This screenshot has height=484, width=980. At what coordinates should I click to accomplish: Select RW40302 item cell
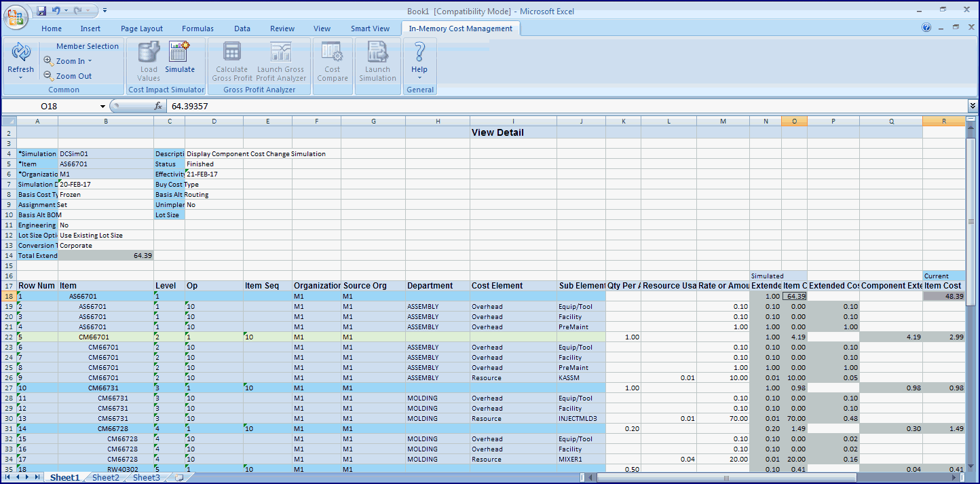point(106,469)
